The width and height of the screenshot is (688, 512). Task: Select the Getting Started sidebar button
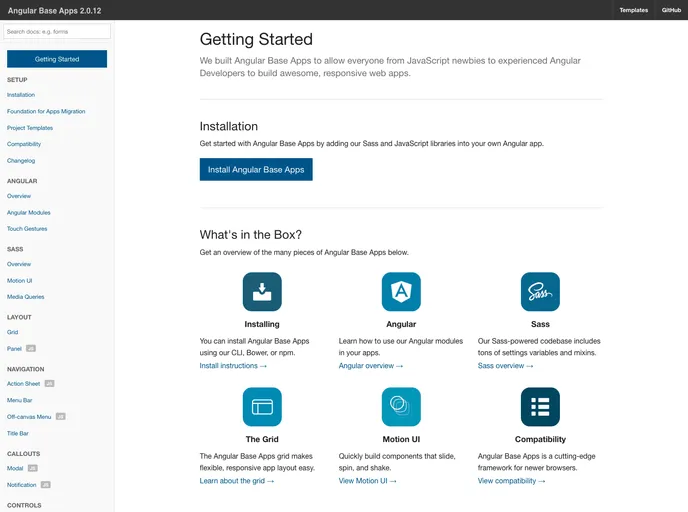pos(57,59)
